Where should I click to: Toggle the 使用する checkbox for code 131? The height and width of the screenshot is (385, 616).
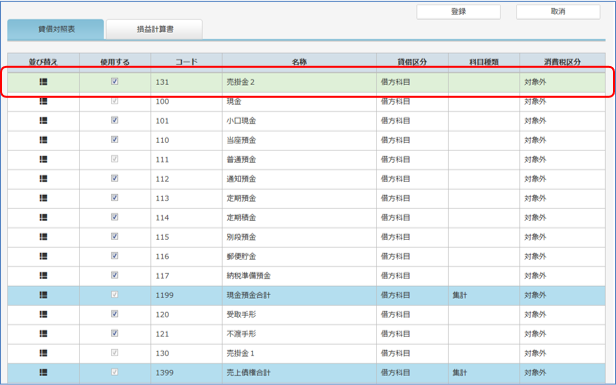coord(115,81)
